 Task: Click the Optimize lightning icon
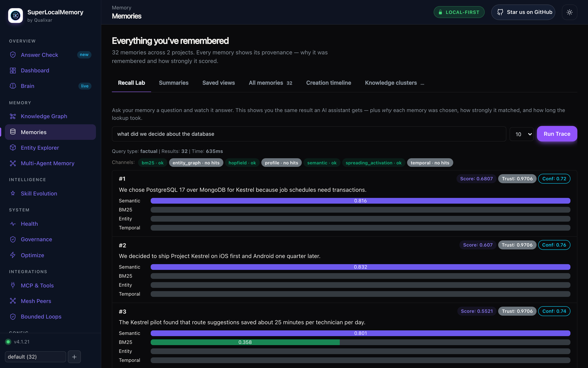pyautogui.click(x=13, y=255)
